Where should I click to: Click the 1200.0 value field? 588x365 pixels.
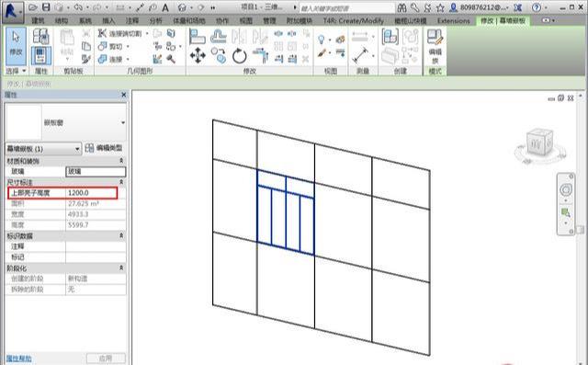click(96, 193)
